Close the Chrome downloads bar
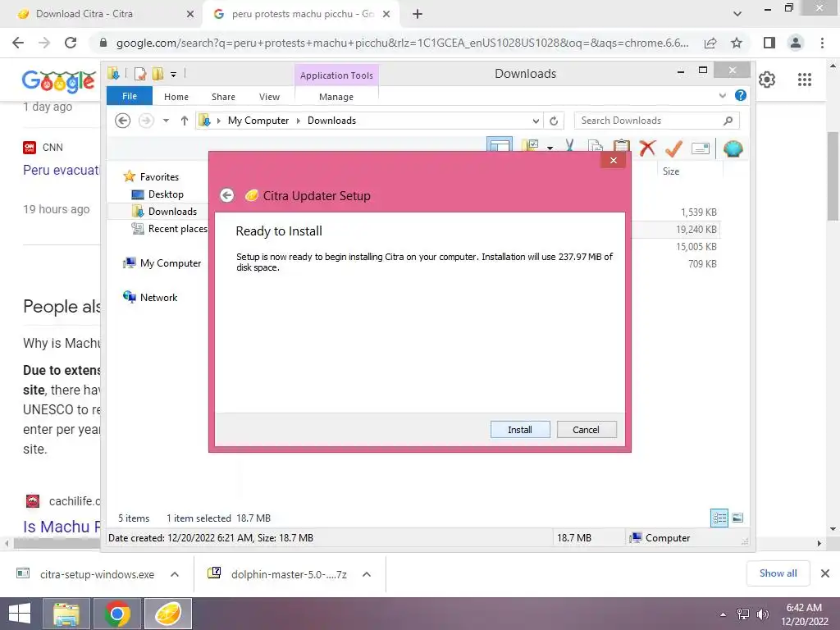840x630 pixels. [825, 573]
